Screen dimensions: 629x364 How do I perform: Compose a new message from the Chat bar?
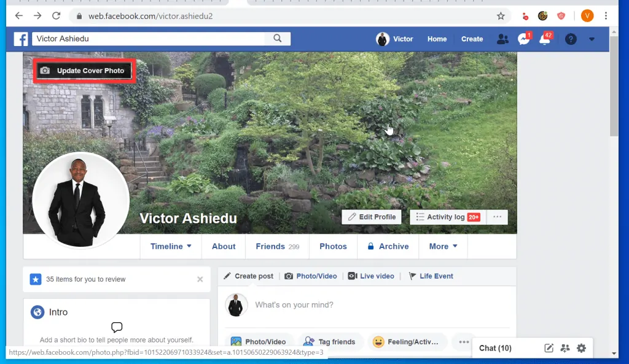548,348
